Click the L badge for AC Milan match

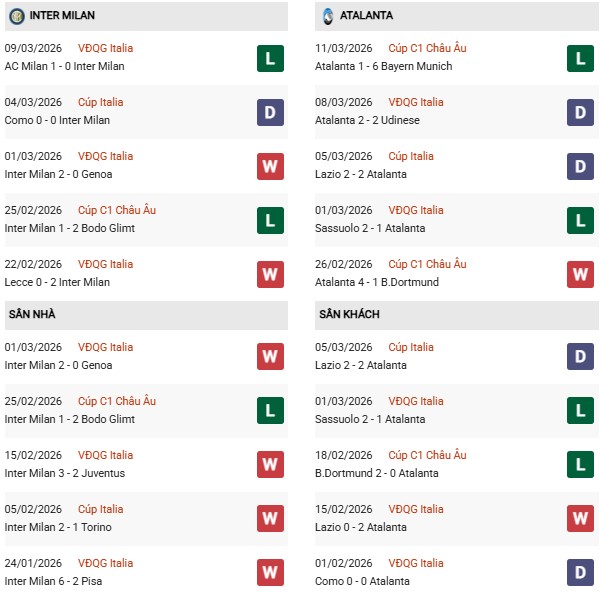pos(269,58)
